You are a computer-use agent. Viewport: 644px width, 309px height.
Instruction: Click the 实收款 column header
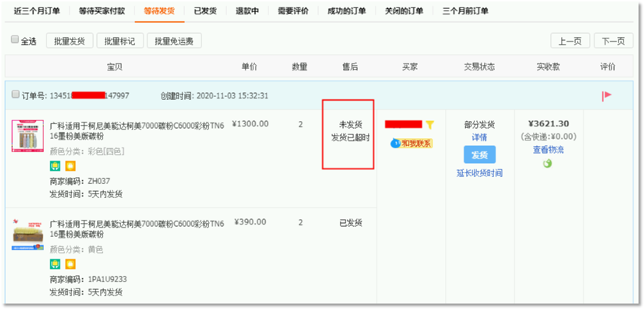(548, 67)
